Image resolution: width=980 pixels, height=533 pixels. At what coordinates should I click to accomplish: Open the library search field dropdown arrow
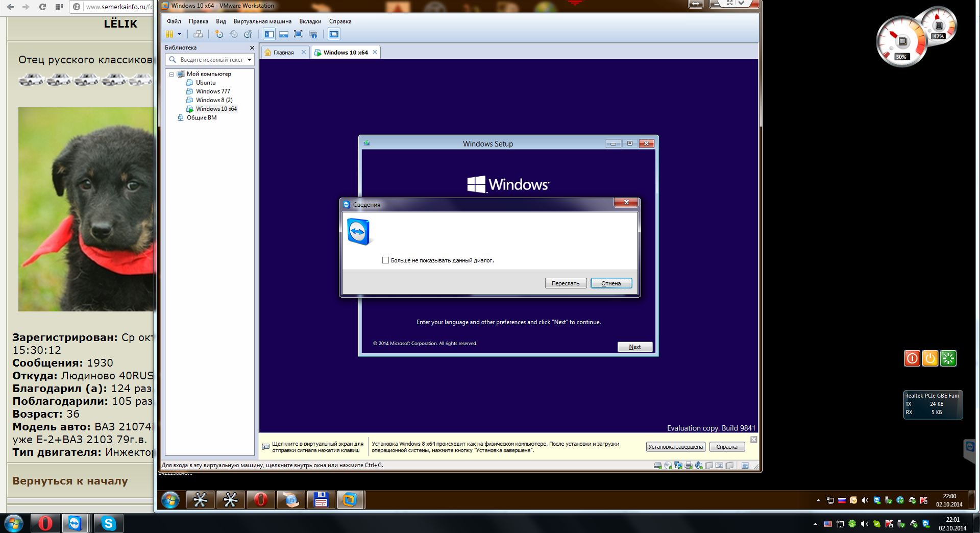pos(249,60)
